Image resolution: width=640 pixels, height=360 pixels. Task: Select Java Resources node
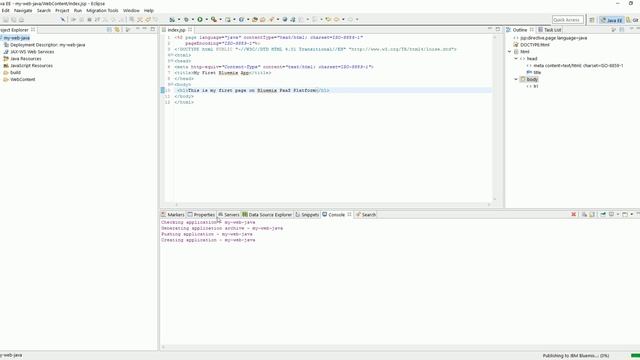(25, 59)
